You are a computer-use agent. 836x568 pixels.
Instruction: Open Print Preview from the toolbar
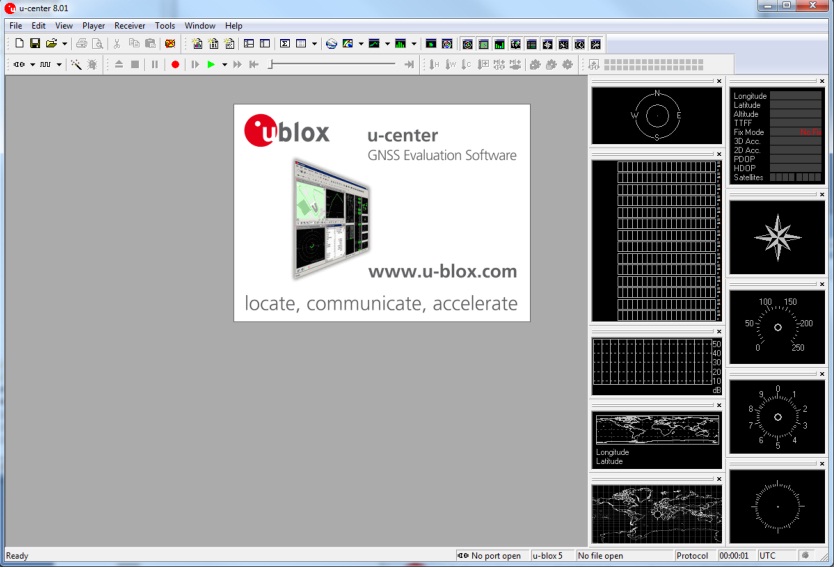point(97,44)
